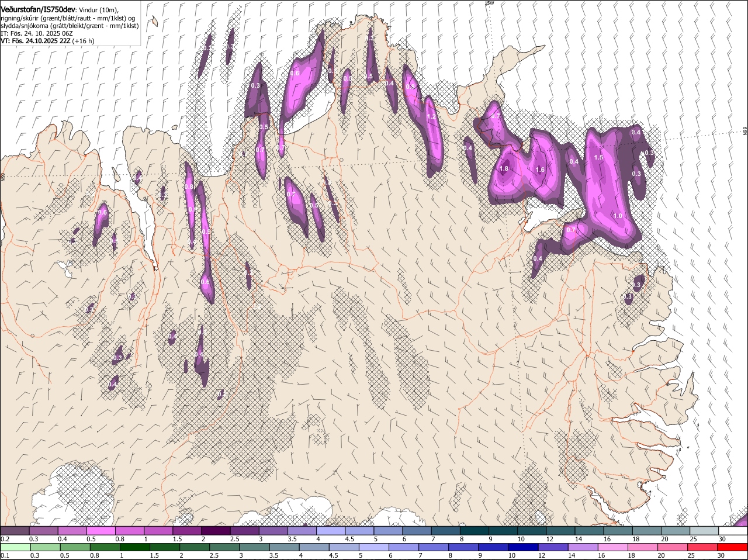
Task: Click lower legend swatch between 2.5 and 3
Action: [225, 547]
